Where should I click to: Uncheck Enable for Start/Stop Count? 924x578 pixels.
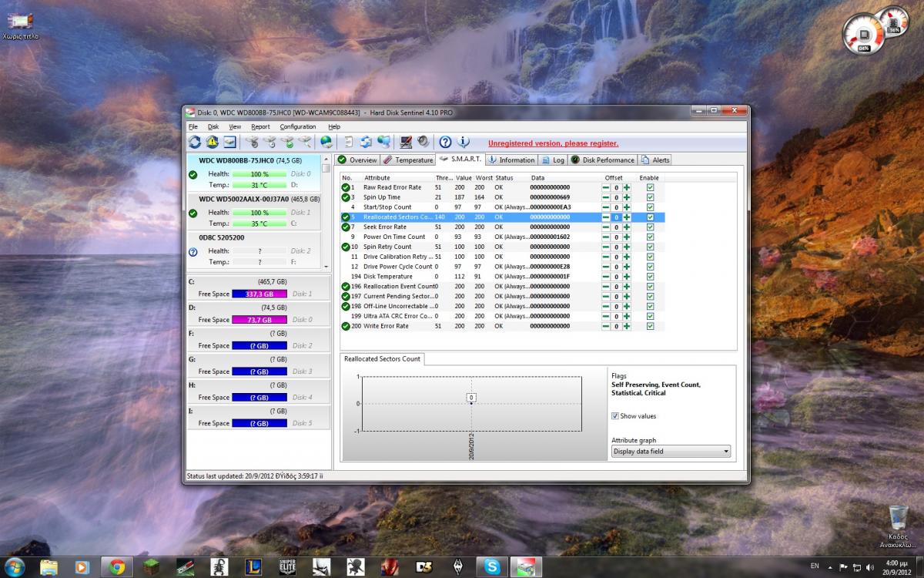point(650,207)
